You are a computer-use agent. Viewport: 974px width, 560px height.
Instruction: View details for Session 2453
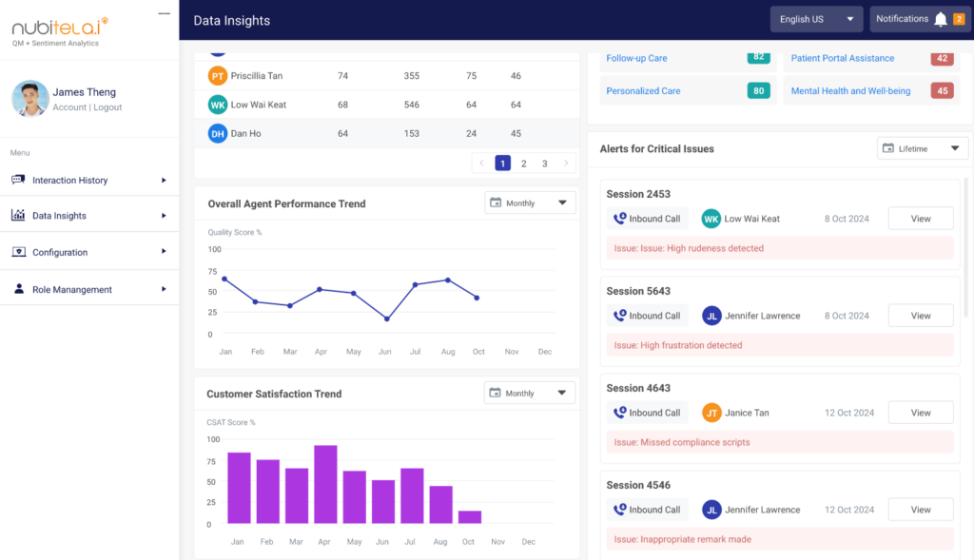click(x=920, y=218)
